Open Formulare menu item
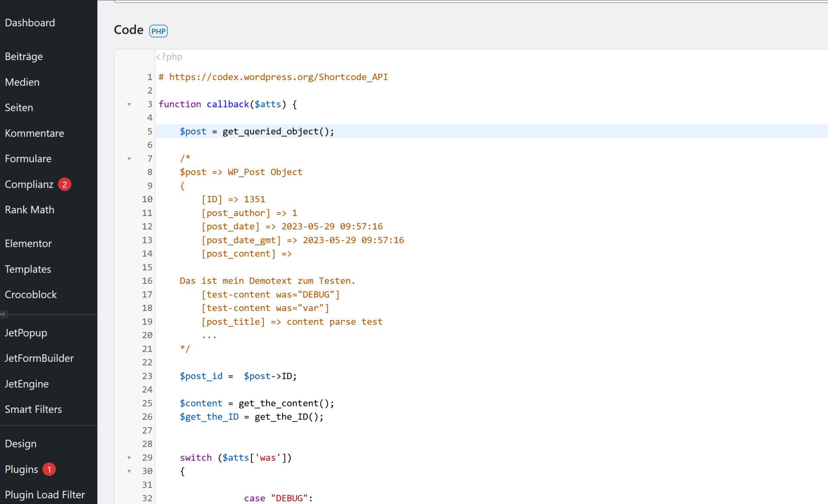Image resolution: width=828 pixels, height=504 pixels. pos(28,159)
